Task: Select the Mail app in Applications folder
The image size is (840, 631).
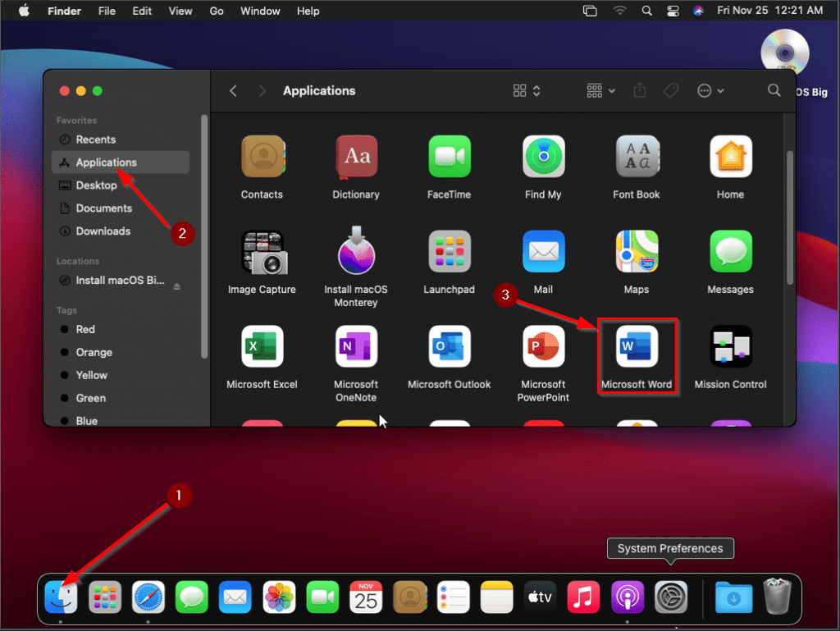Action: (543, 251)
